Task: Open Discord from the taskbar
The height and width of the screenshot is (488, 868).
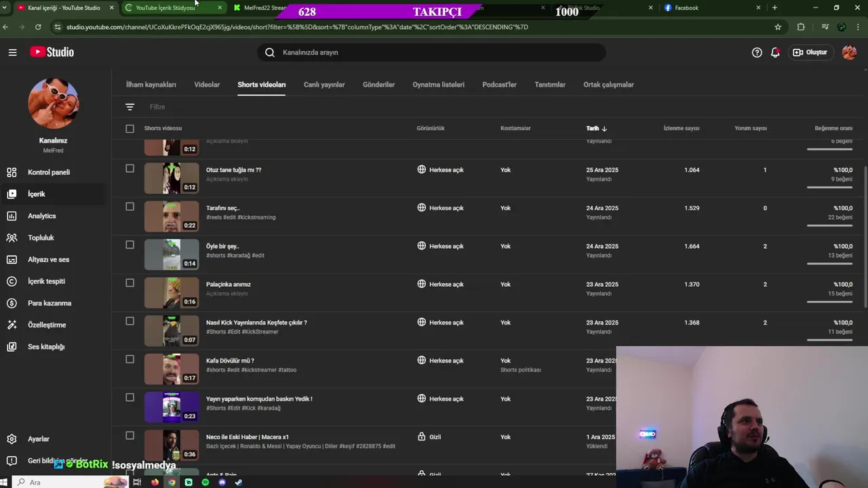Action: click(222, 482)
